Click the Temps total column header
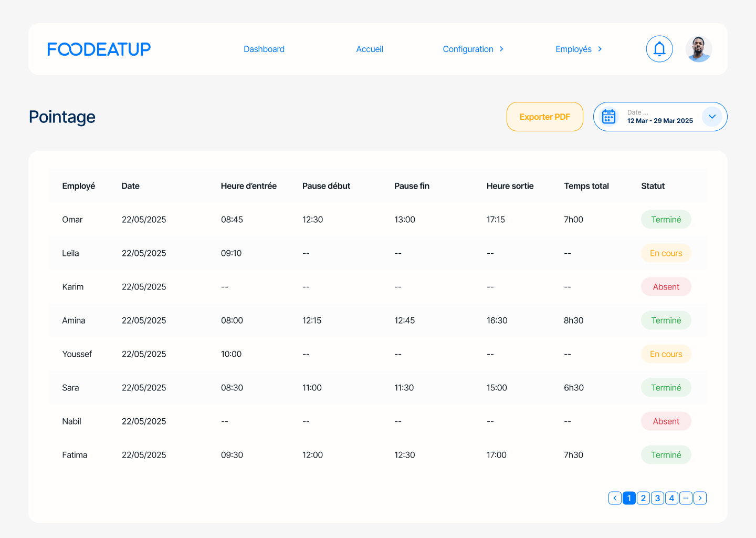 [x=586, y=186]
